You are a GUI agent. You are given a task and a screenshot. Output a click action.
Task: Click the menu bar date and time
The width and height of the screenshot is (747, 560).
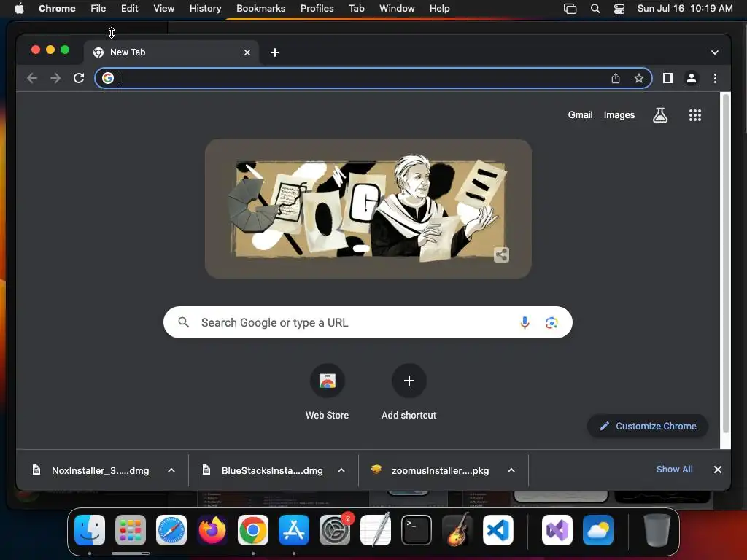[684, 9]
